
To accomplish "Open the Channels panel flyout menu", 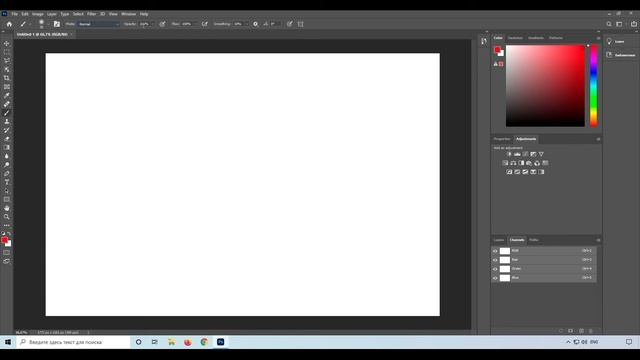I will point(598,240).
